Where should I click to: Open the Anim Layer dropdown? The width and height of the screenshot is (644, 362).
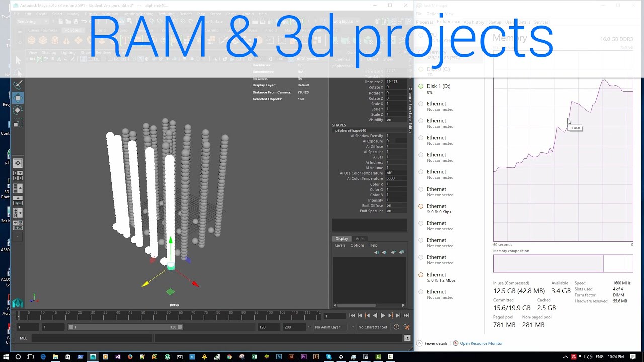(329, 327)
